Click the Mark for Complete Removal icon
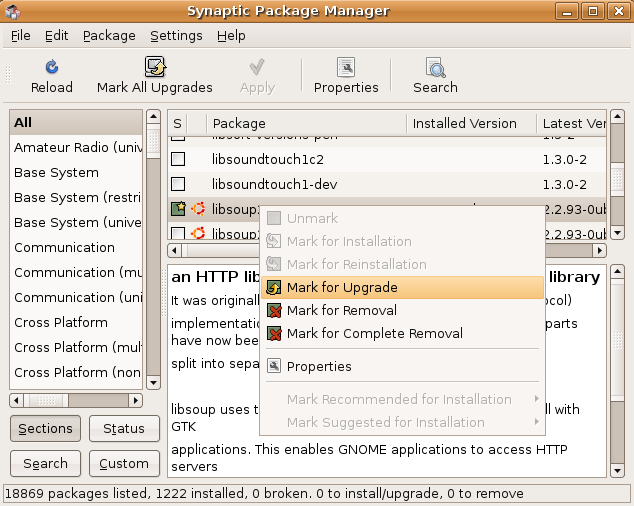This screenshot has height=506, width=634. click(x=274, y=333)
